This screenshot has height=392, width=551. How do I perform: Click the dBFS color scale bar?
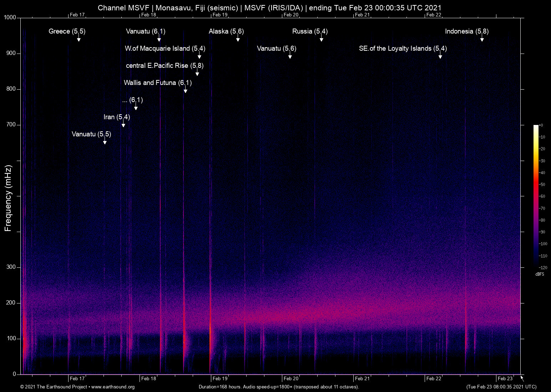pos(536,196)
